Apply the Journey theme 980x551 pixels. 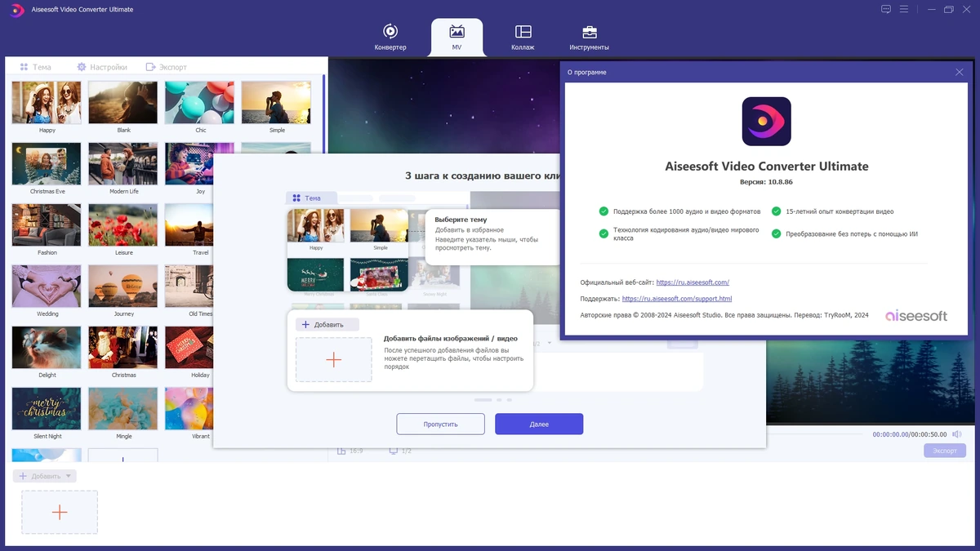point(123,286)
